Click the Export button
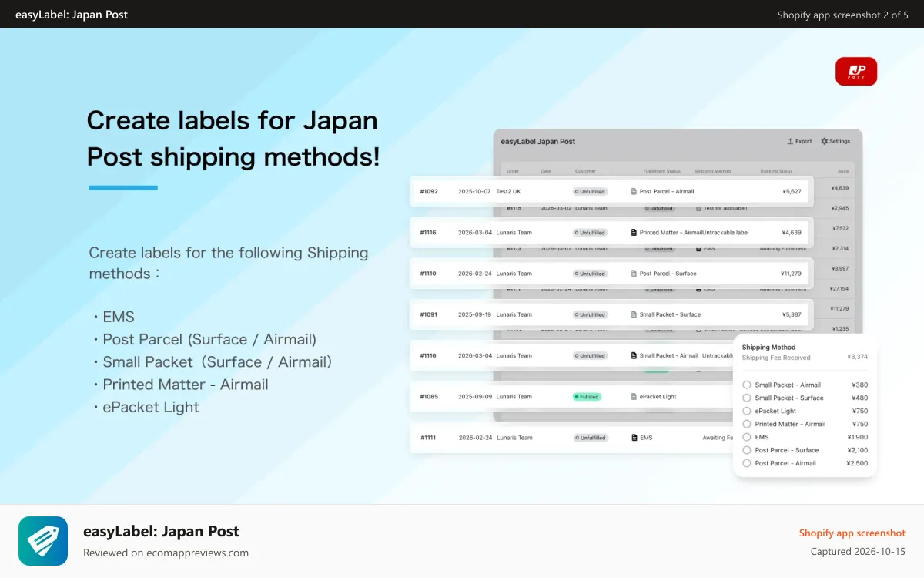 (799, 142)
